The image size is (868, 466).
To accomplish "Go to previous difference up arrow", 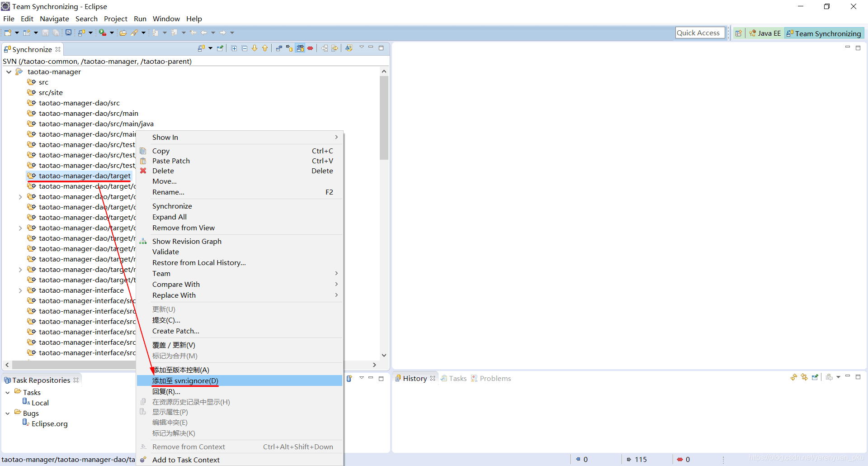I will tap(265, 48).
